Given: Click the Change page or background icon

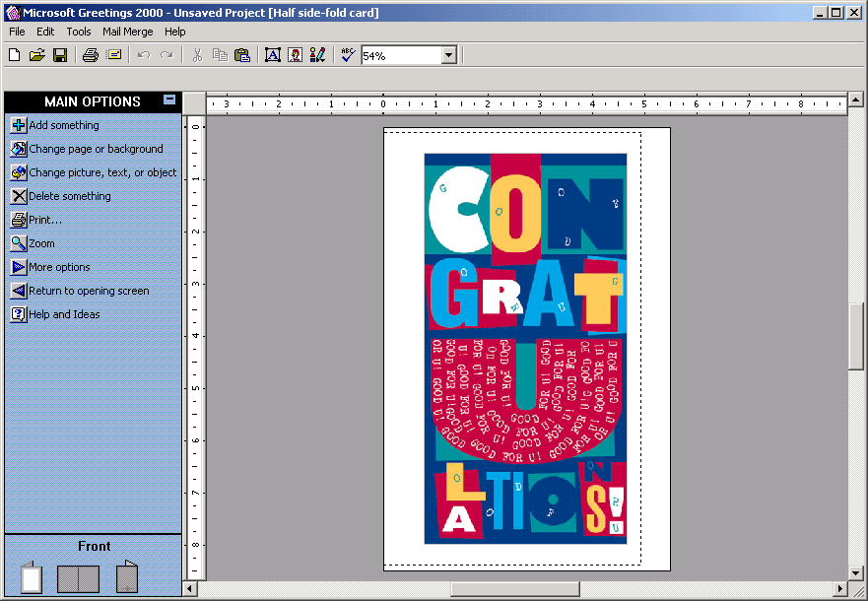Looking at the screenshot, I should pyautogui.click(x=19, y=149).
